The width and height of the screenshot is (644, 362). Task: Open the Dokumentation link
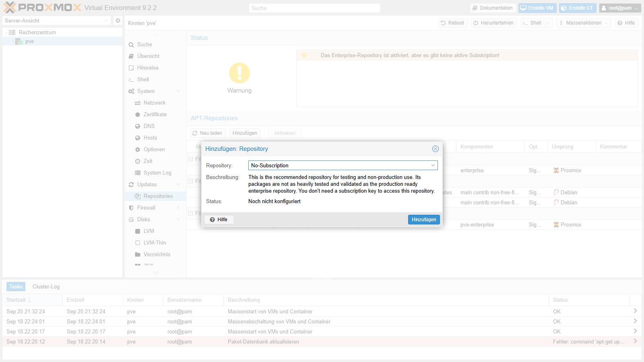point(493,8)
